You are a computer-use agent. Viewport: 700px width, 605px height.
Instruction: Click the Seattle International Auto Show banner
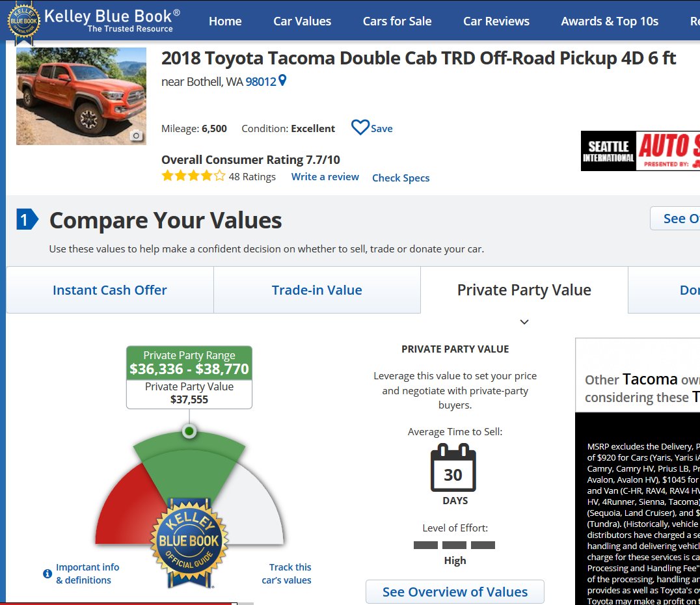click(640, 151)
